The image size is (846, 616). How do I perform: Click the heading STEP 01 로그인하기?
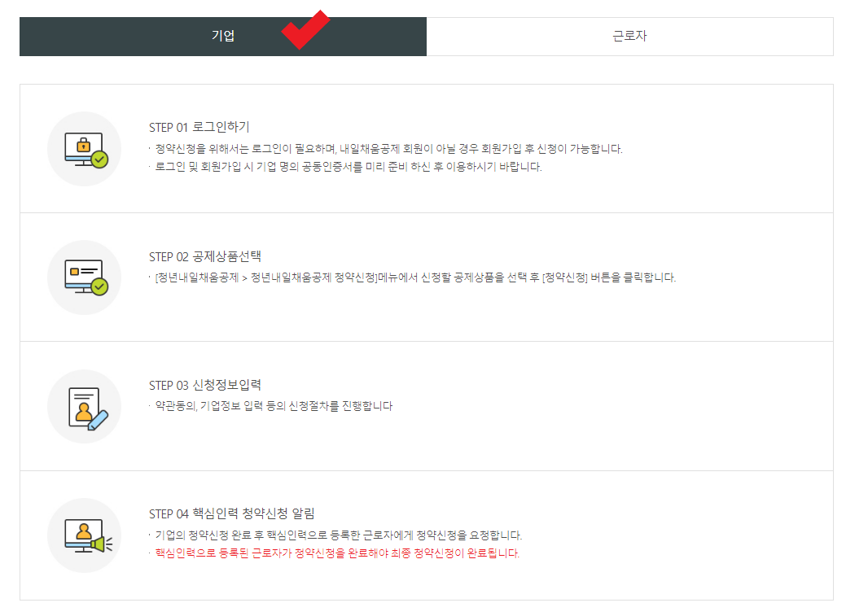coord(199,127)
